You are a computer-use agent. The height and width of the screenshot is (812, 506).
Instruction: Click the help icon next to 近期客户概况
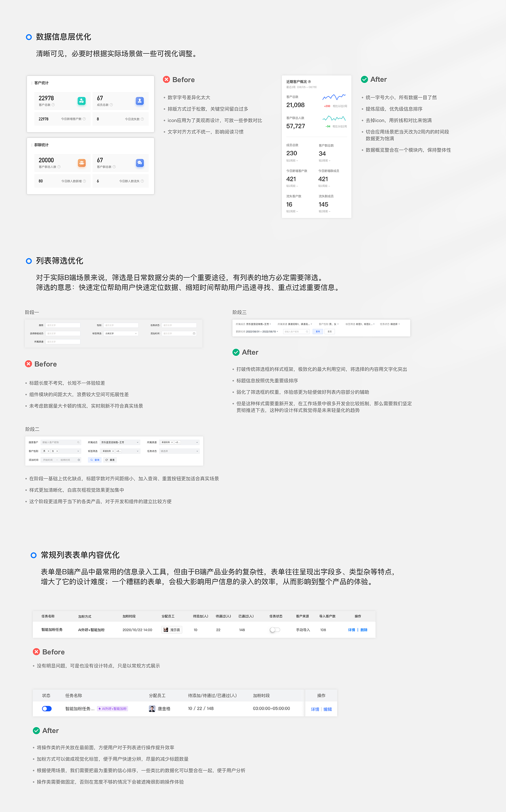tap(309, 82)
